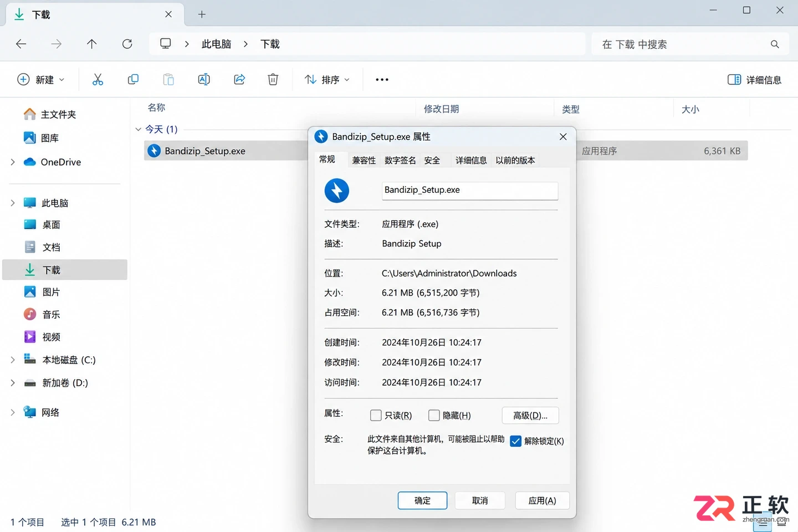This screenshot has width=798, height=532.
Task: Open the three-dot more options menu
Action: [382, 80]
